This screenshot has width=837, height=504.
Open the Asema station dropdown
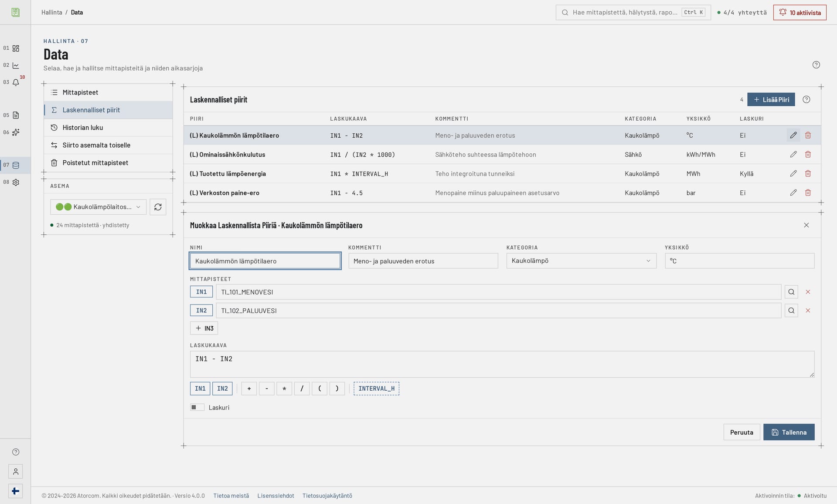tap(98, 207)
